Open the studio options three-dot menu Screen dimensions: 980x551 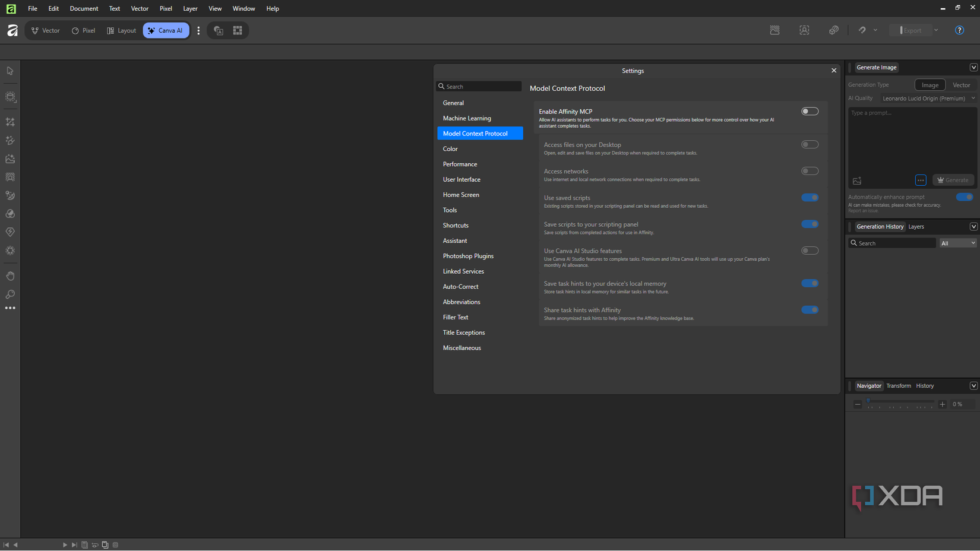click(x=198, y=30)
